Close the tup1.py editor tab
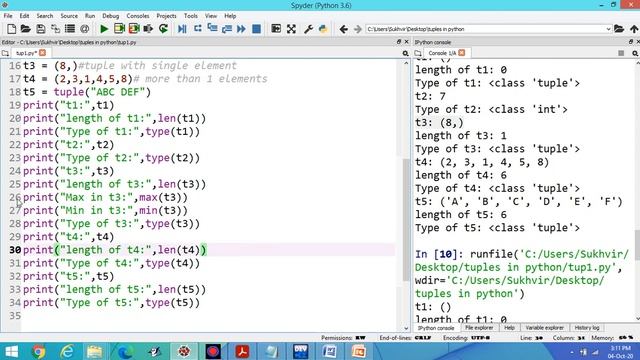This screenshot has height=360, width=640. coord(42,53)
